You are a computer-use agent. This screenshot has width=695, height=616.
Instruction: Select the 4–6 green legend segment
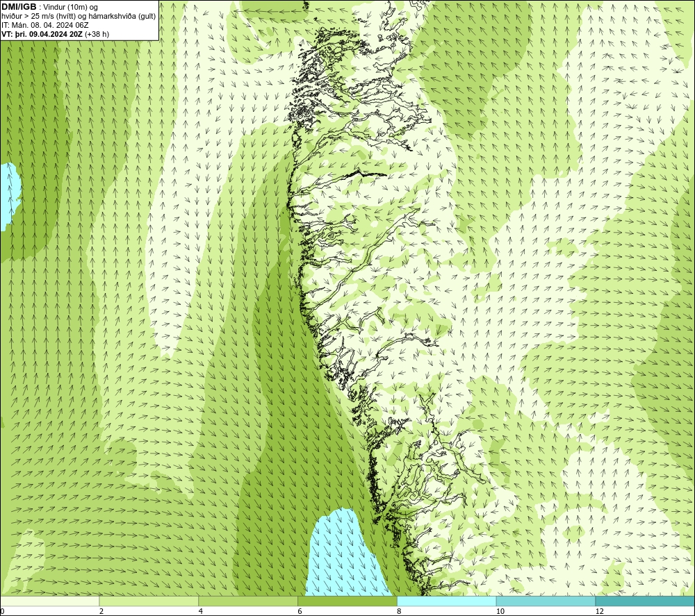click(248, 601)
